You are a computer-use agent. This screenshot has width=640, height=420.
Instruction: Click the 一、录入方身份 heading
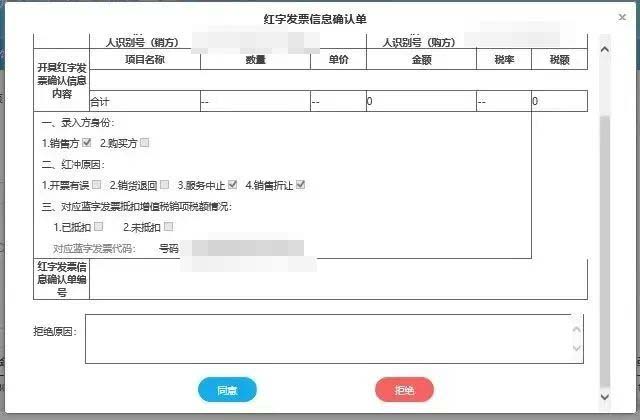click(78, 122)
